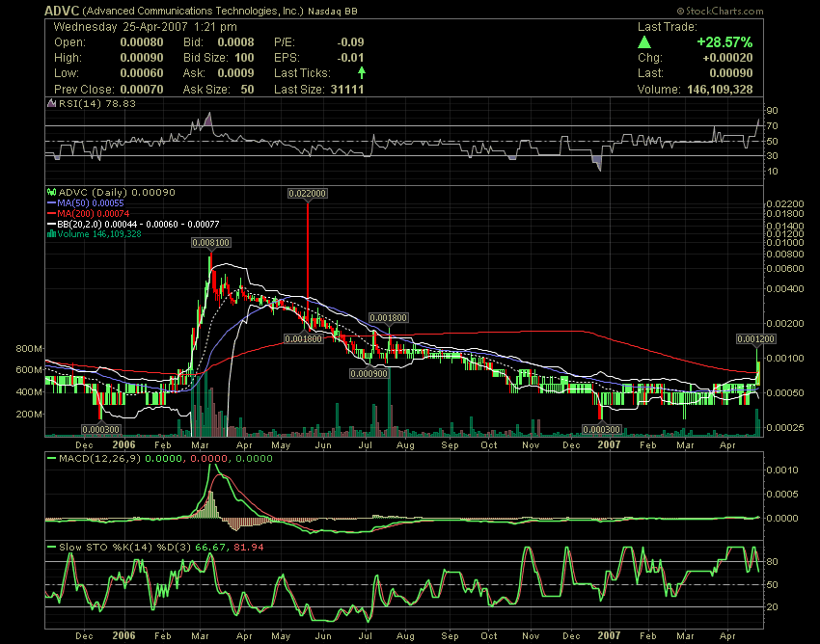The image size is (820, 644).
Task: Select the ADVC ticker symbol in title
Action: pos(62,11)
